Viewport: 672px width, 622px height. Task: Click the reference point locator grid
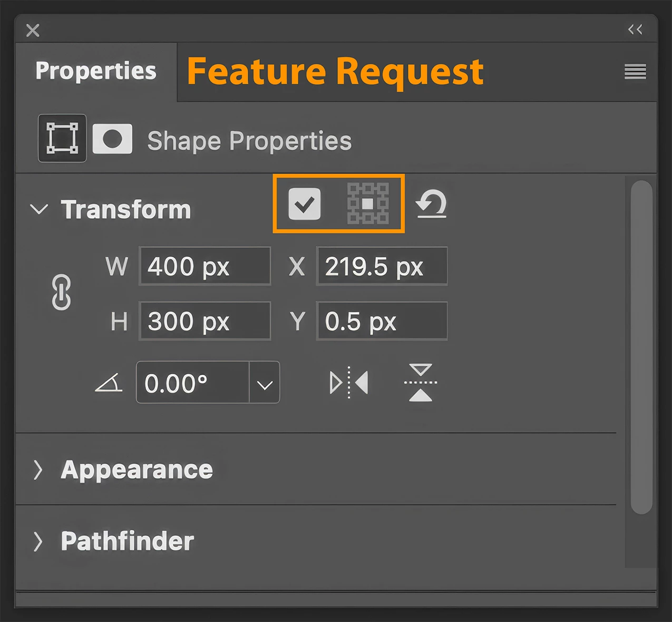click(368, 203)
